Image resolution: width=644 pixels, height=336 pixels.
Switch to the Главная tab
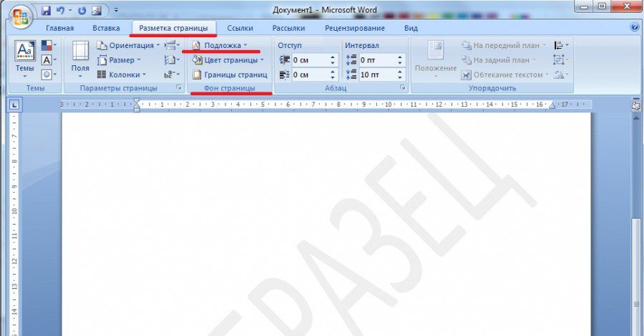[x=60, y=28]
